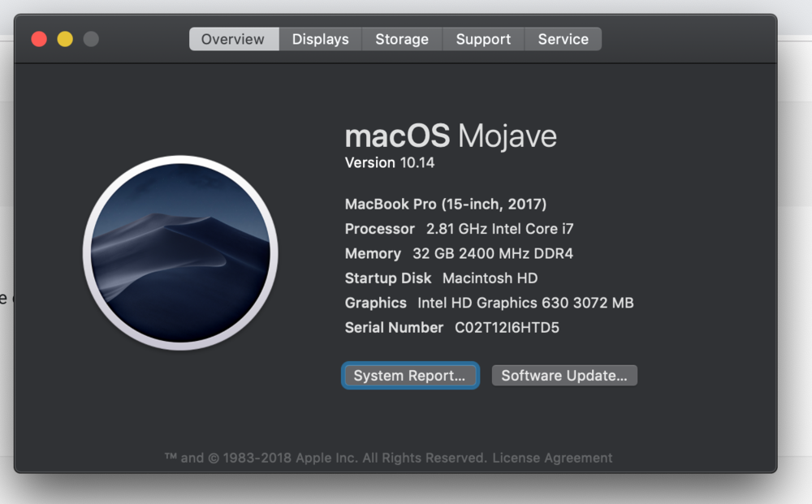Select the Storage tab
The width and height of the screenshot is (812, 504).
point(402,39)
